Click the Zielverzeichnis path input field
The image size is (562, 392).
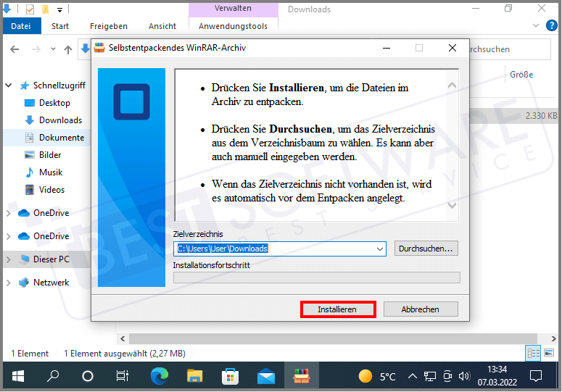pos(274,249)
